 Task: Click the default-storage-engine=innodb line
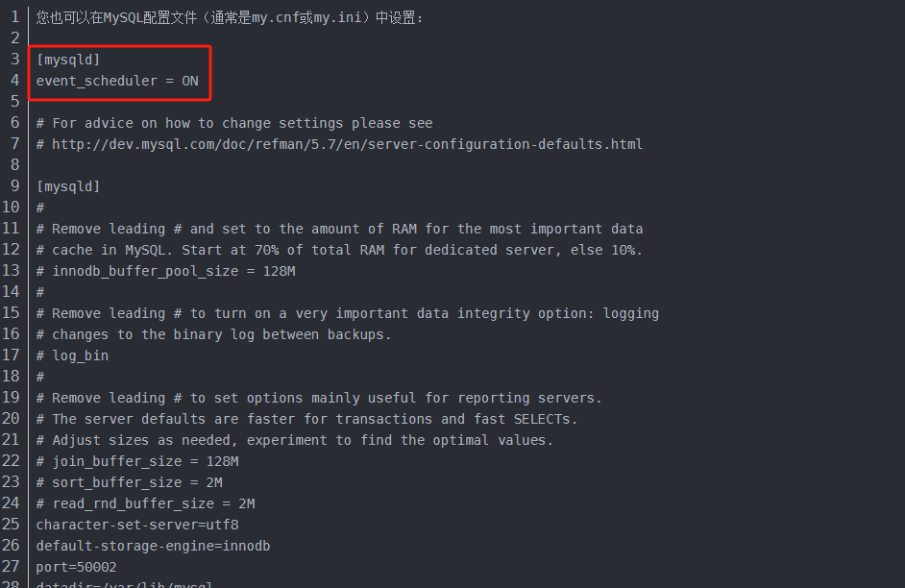point(153,546)
